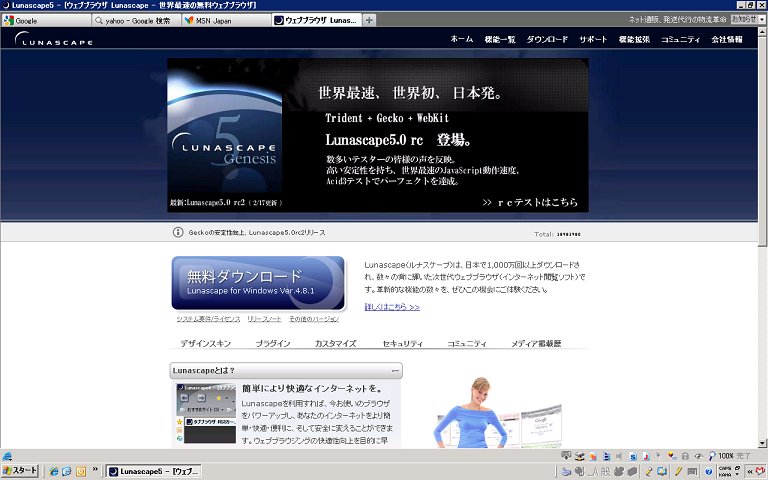Open language bar options dropdown arrow

click(738, 474)
